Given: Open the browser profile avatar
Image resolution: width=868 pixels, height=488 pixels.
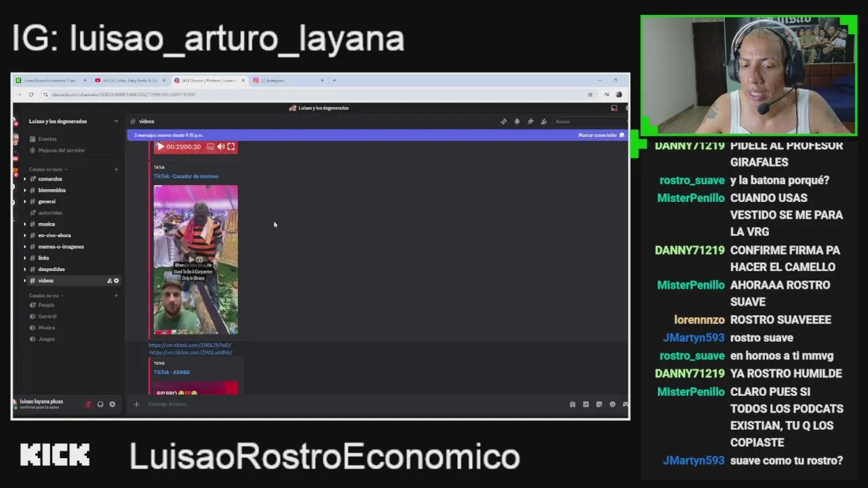Looking at the screenshot, I should [x=618, y=94].
